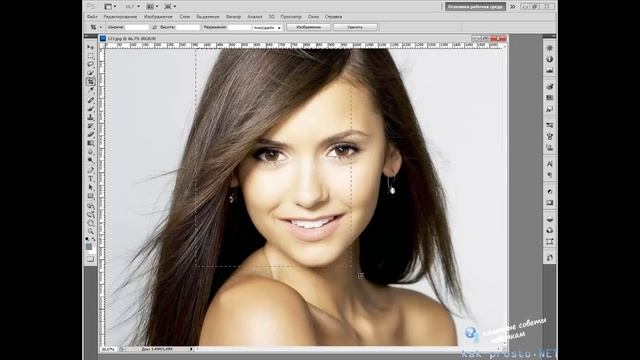Click the Удалить button in options bar

click(355, 27)
